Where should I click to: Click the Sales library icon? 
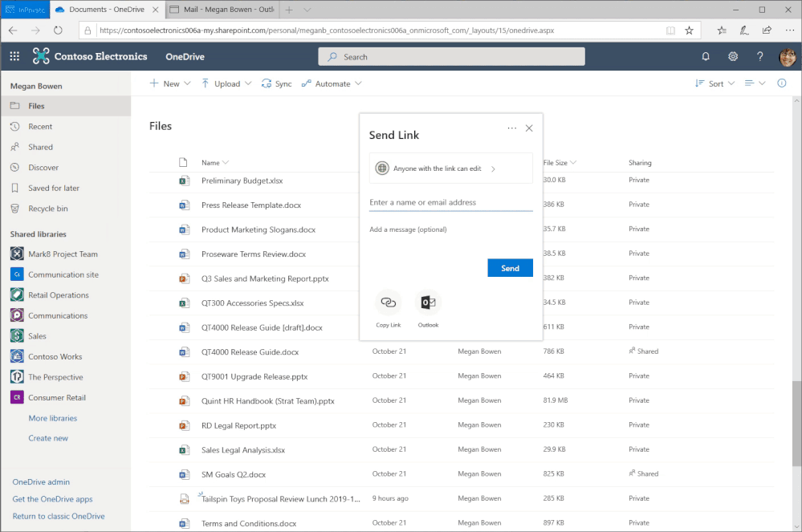coord(17,335)
